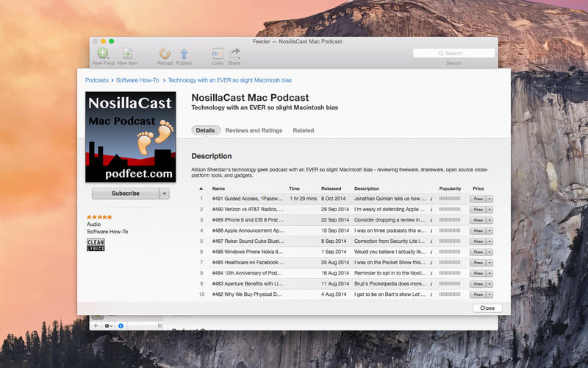The image size is (588, 368).
Task: Click the info icon for episode #487
Action: [x=431, y=241]
